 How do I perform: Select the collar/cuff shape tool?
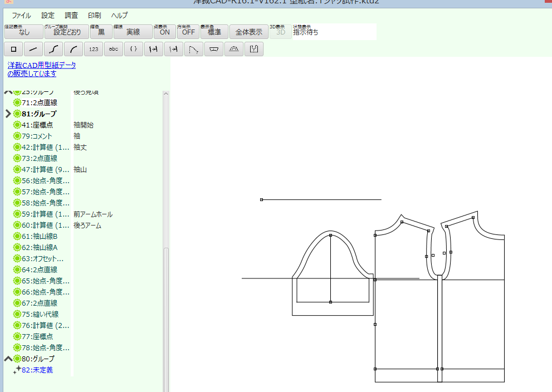tap(214, 49)
